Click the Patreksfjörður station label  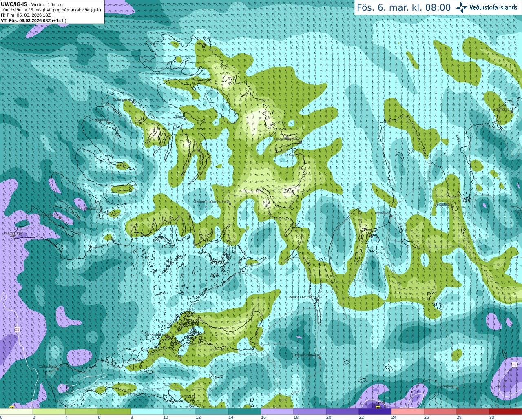click(48, 214)
